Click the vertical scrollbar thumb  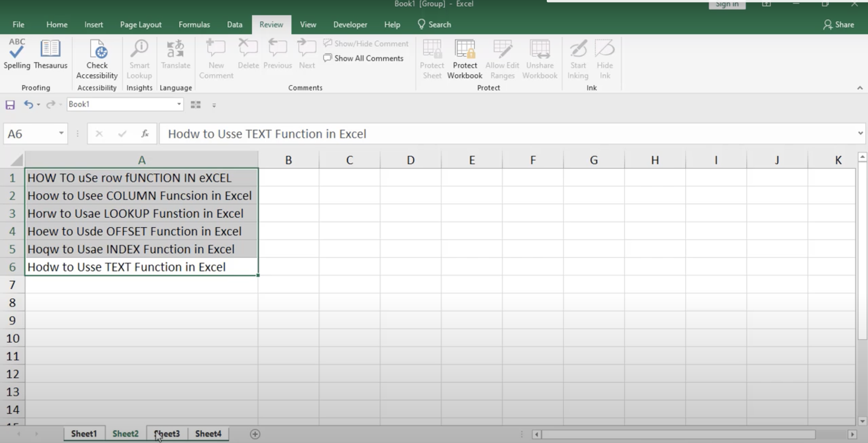coord(862,251)
